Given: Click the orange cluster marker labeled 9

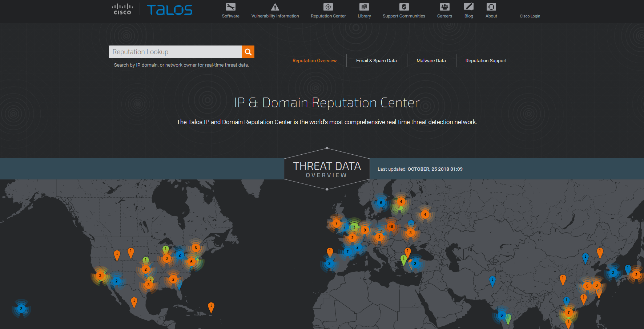Looking at the screenshot, I should (x=365, y=230).
